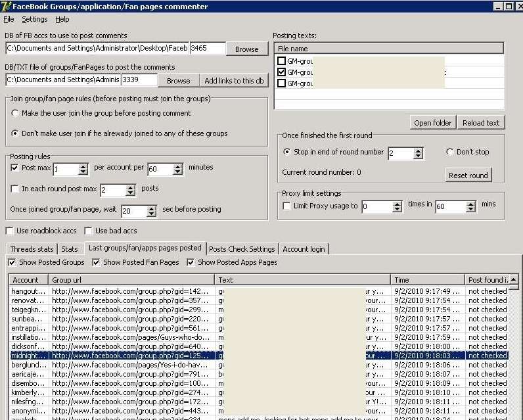Browse for FB accounts database
The height and width of the screenshot is (420, 523).
[247, 49]
